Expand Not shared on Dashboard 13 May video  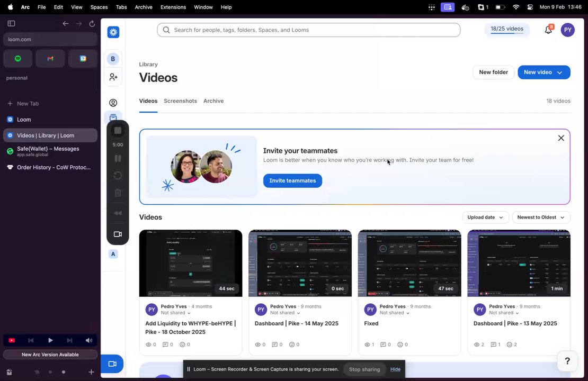point(504,313)
